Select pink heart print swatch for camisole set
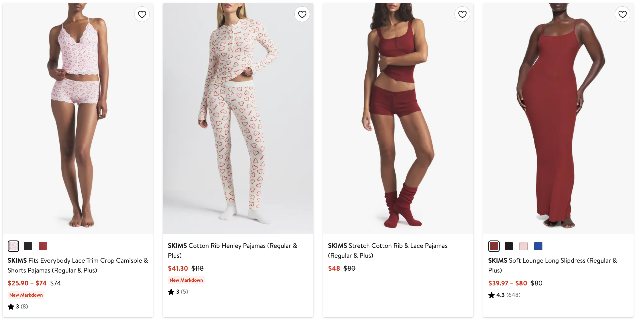Image resolution: width=644 pixels, height=323 pixels. 13,246
